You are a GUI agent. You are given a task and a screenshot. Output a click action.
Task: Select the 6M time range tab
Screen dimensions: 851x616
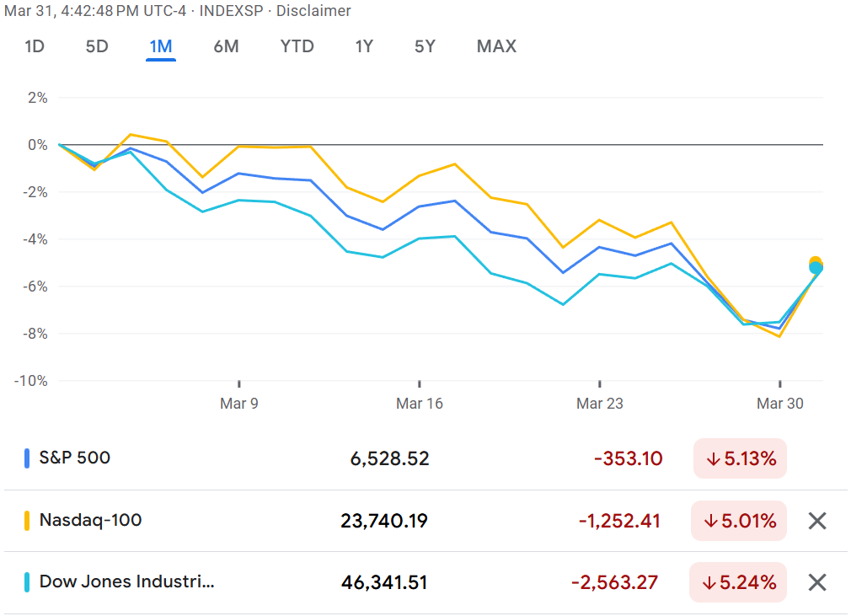[226, 46]
